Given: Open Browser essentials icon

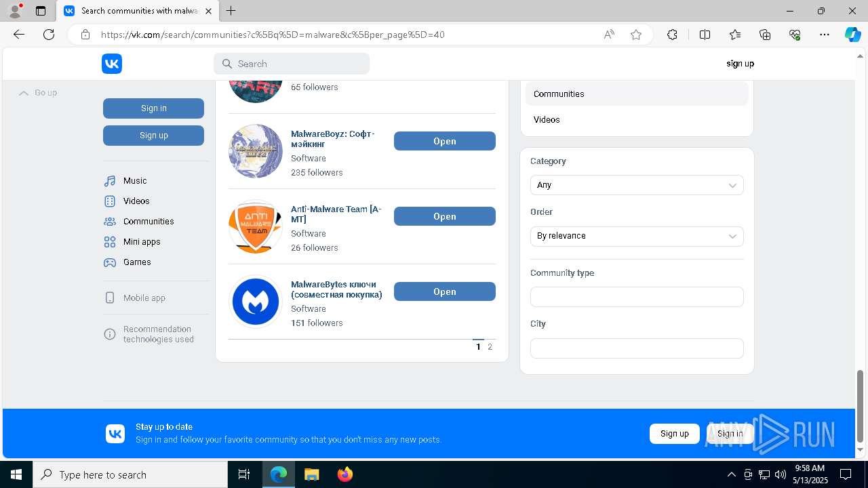Looking at the screenshot, I should click(x=795, y=35).
